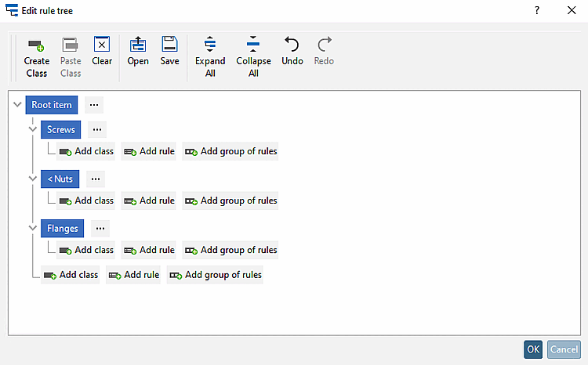Select the Screws class

coord(60,130)
